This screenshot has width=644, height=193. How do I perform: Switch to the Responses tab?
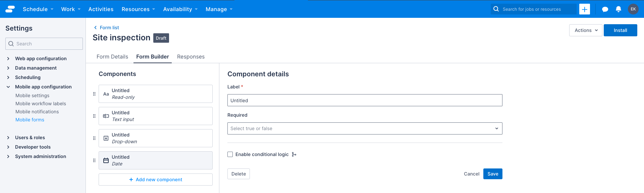point(191,56)
